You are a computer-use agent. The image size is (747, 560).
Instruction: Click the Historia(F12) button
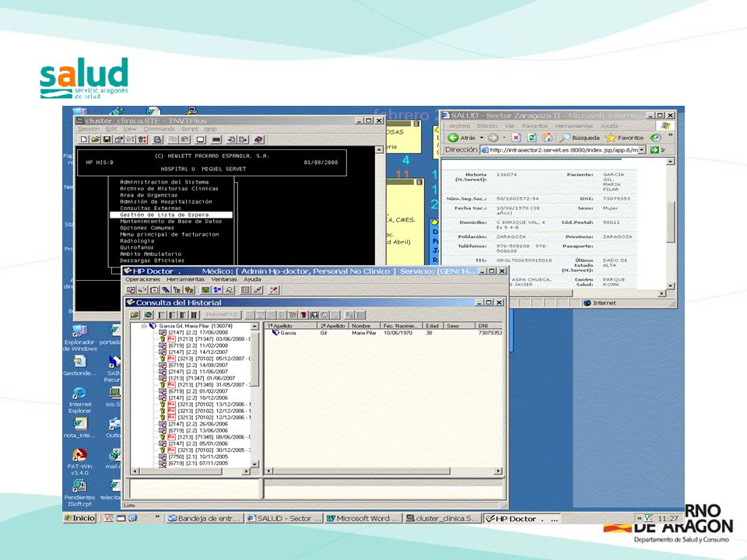click(x=222, y=315)
